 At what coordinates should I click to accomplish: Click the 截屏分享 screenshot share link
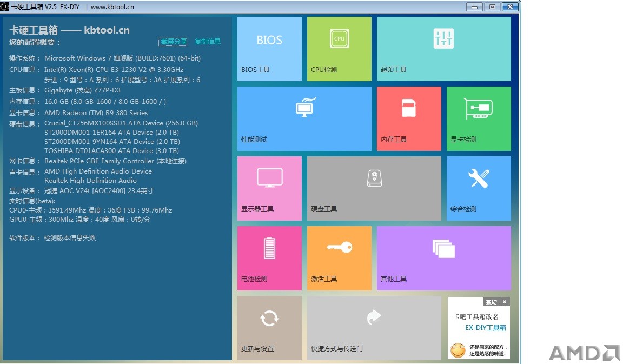(x=174, y=41)
